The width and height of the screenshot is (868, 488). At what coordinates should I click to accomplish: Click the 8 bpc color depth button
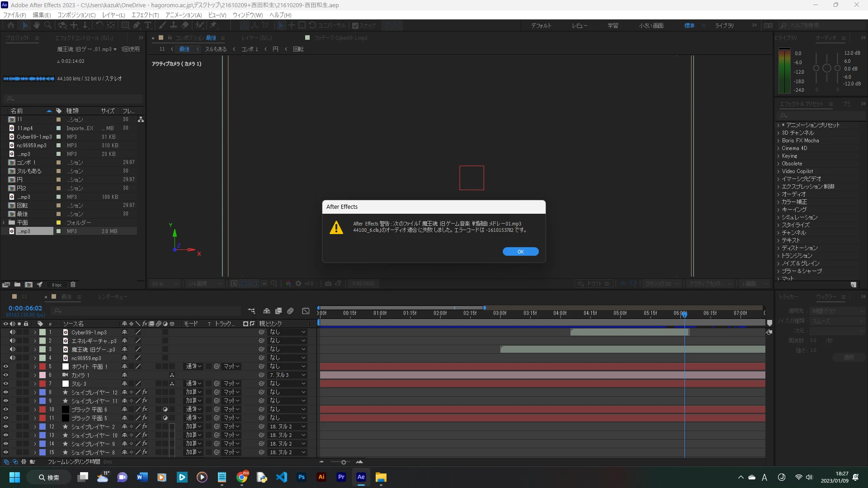pyautogui.click(x=57, y=285)
